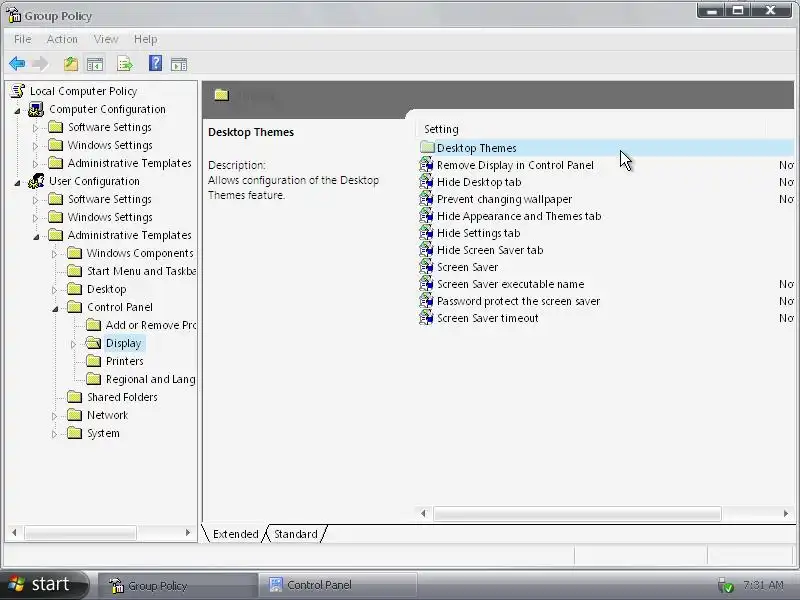Click the open Display folder icon in tree
This screenshot has height=600, width=800.
(x=93, y=343)
